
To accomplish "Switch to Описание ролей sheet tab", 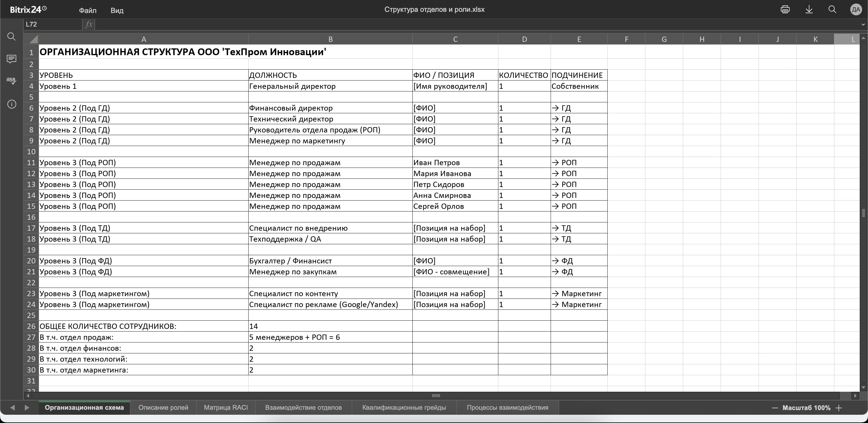I will [163, 407].
